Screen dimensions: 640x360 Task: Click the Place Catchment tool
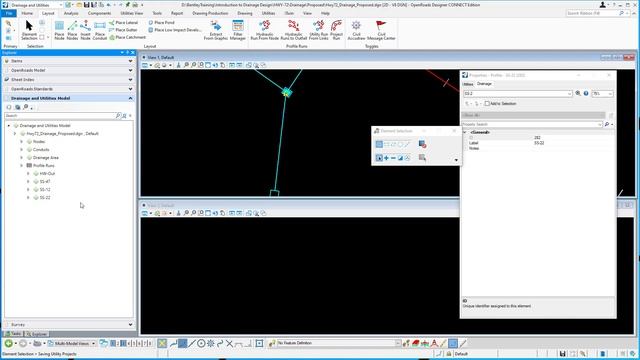tap(127, 37)
